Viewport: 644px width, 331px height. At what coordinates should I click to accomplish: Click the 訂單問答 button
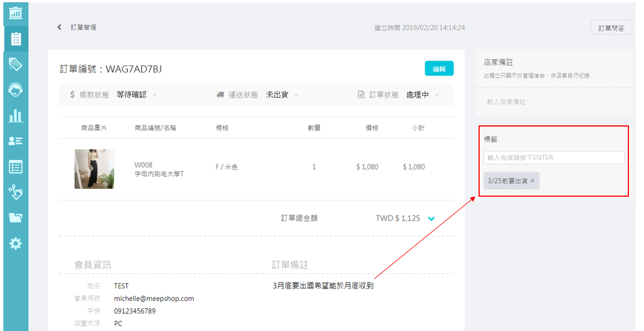pyautogui.click(x=611, y=28)
